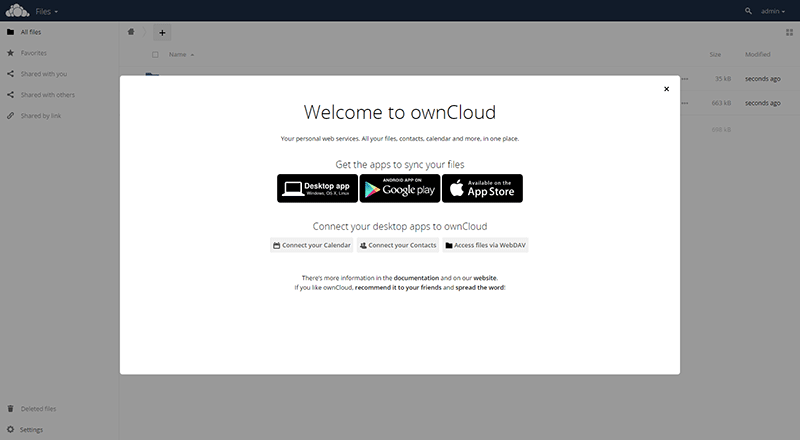Click Connect your Contacts button
Screen dimensions: 800x440
click(x=398, y=245)
